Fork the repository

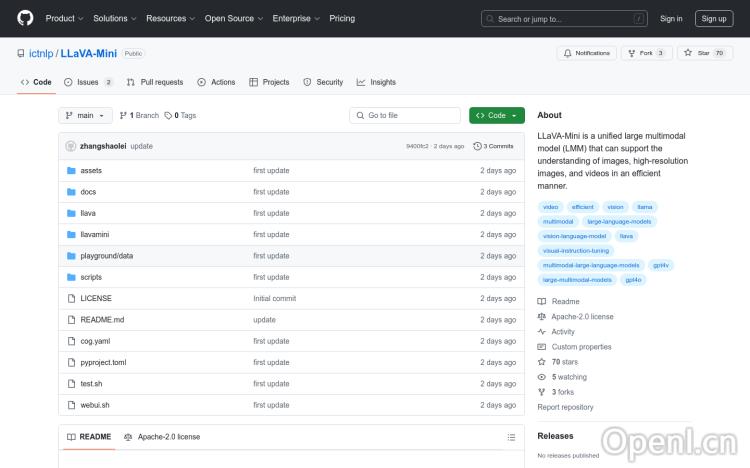pos(646,53)
